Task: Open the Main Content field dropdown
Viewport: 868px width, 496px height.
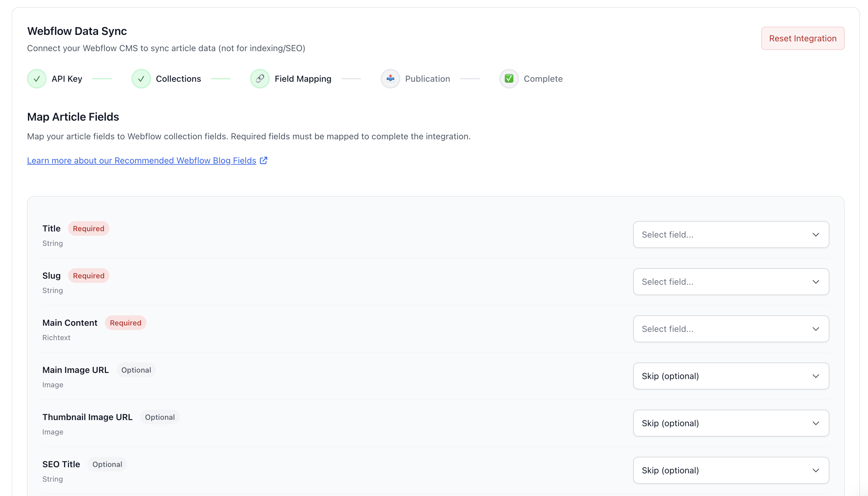Action: pos(731,329)
